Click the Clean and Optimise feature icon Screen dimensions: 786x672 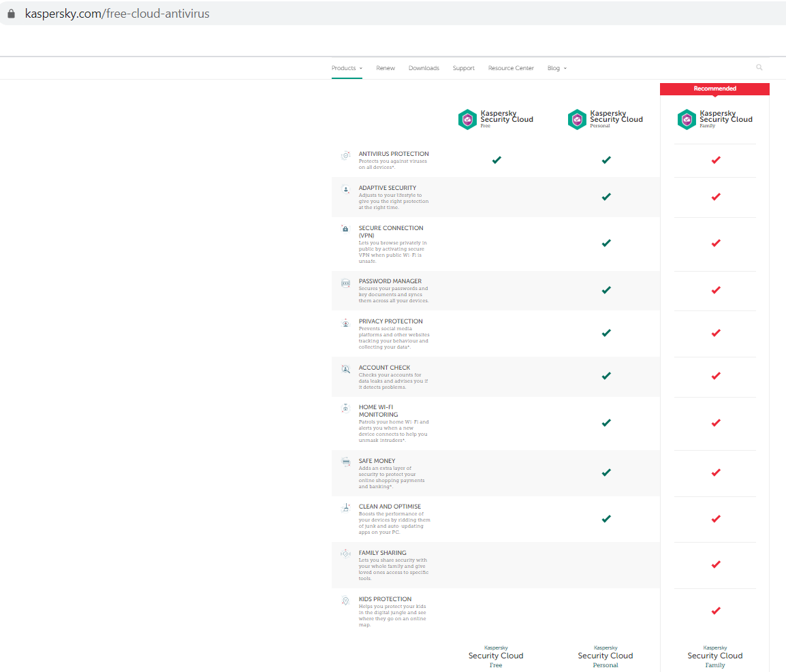coord(345,508)
